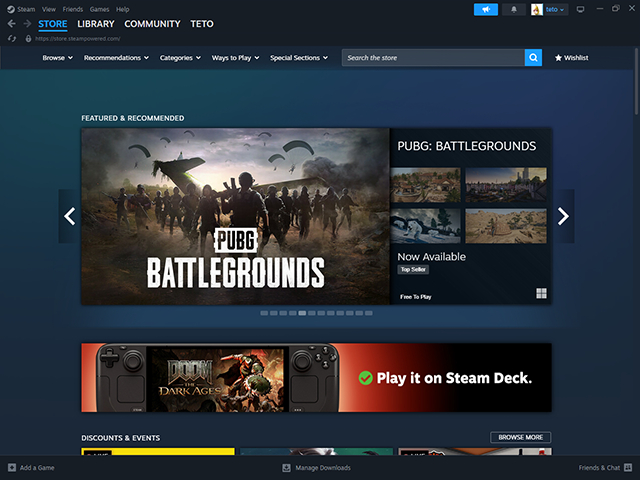The image size is (640, 480).
Task: Open Manage Downloads
Action: [320, 468]
